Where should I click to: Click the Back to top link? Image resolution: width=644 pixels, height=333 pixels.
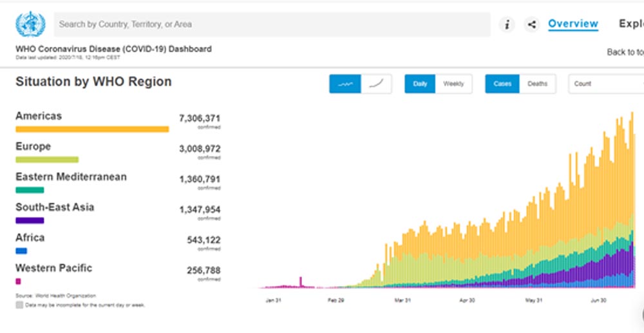point(625,52)
